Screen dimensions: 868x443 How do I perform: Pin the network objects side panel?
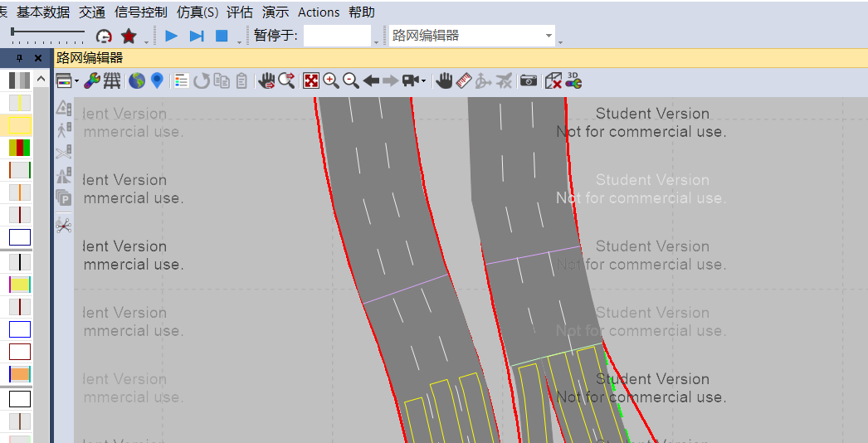(19, 58)
